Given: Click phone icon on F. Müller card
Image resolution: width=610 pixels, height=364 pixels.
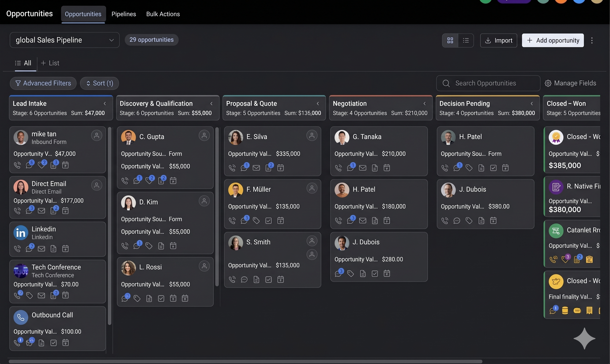Looking at the screenshot, I should [x=232, y=220].
